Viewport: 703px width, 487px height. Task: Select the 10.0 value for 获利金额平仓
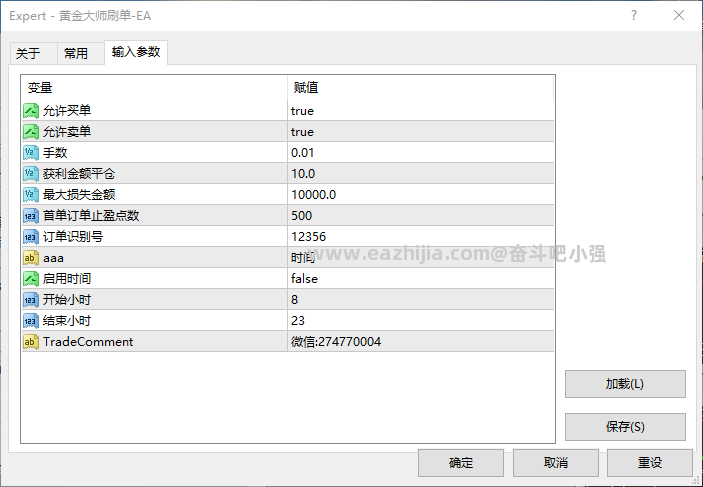[303, 174]
